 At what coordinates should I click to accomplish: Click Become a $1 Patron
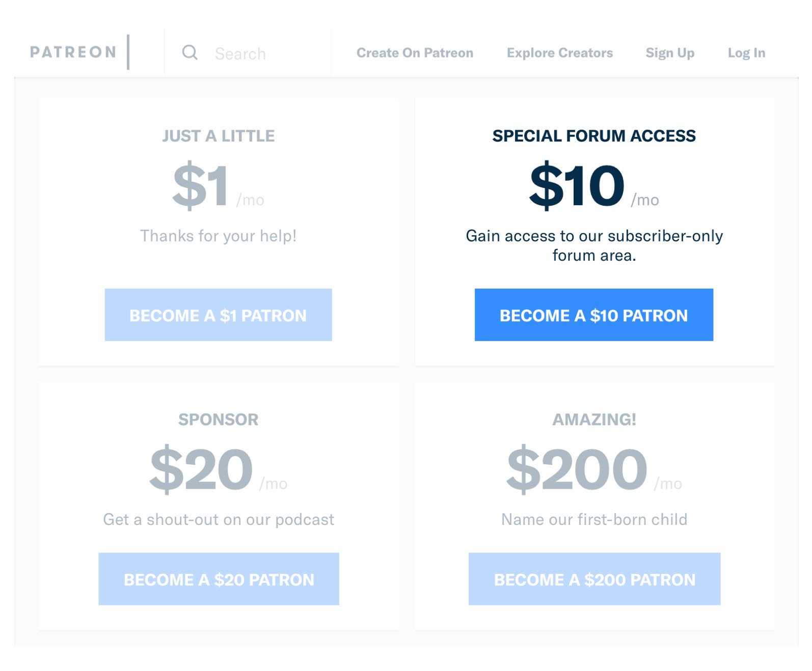coord(218,315)
